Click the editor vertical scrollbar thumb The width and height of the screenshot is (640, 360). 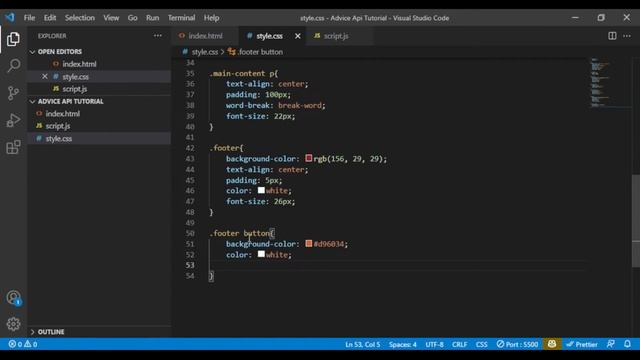[636, 220]
